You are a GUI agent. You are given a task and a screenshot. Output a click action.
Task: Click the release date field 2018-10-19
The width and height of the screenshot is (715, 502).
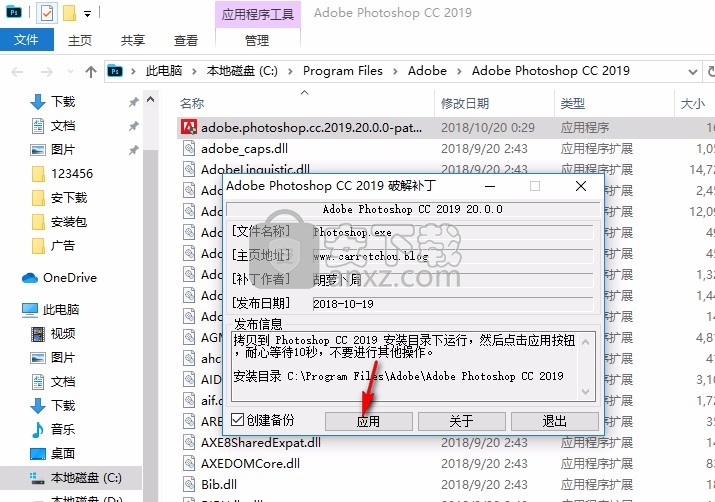coord(453,304)
